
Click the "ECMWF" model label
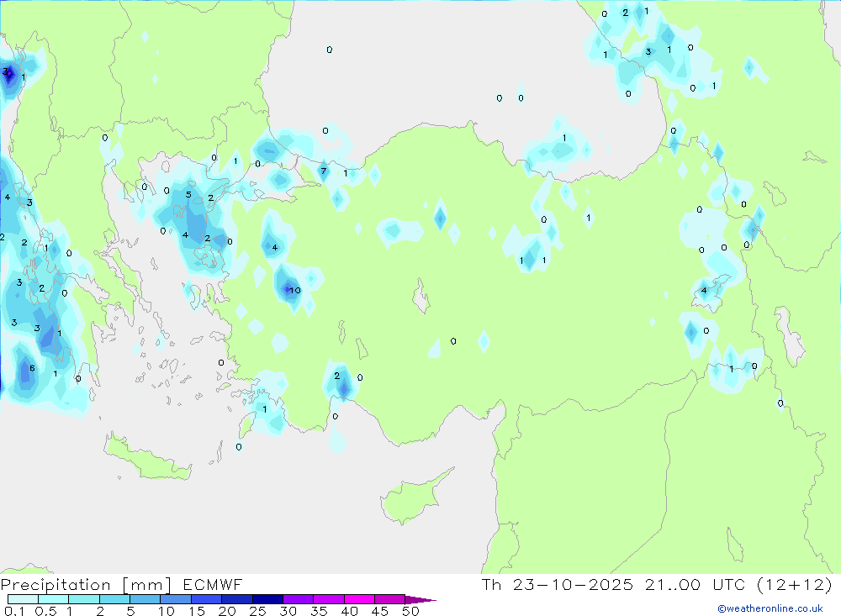tap(213, 585)
